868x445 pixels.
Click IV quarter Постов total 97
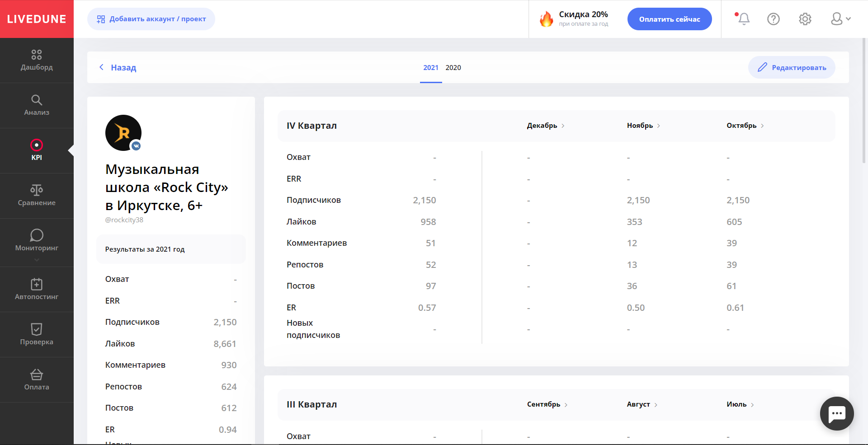coord(431,286)
